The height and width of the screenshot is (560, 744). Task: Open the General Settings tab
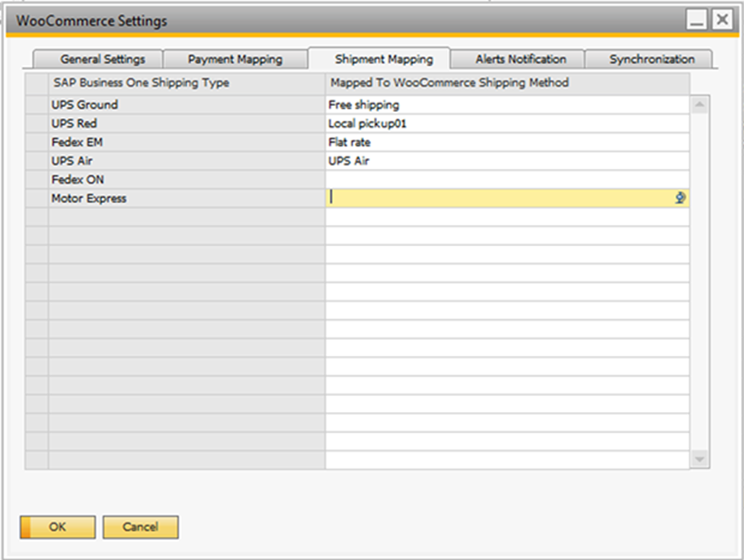pyautogui.click(x=102, y=59)
